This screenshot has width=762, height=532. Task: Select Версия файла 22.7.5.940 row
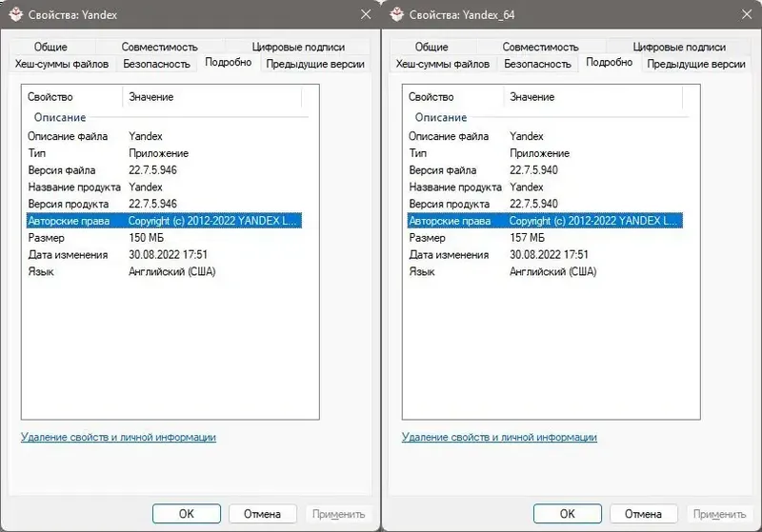pyautogui.click(x=545, y=170)
